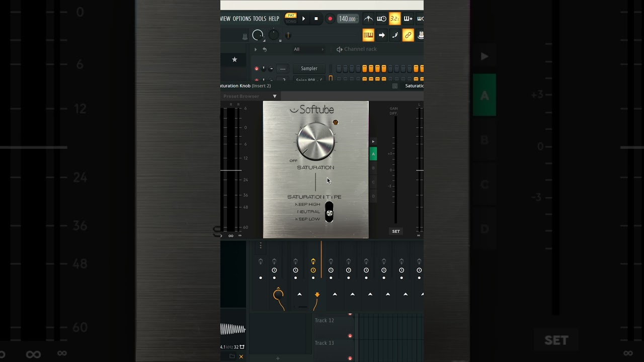Click the orange clock latency icon
The width and height of the screenshot is (644, 362).
pyautogui.click(x=313, y=270)
